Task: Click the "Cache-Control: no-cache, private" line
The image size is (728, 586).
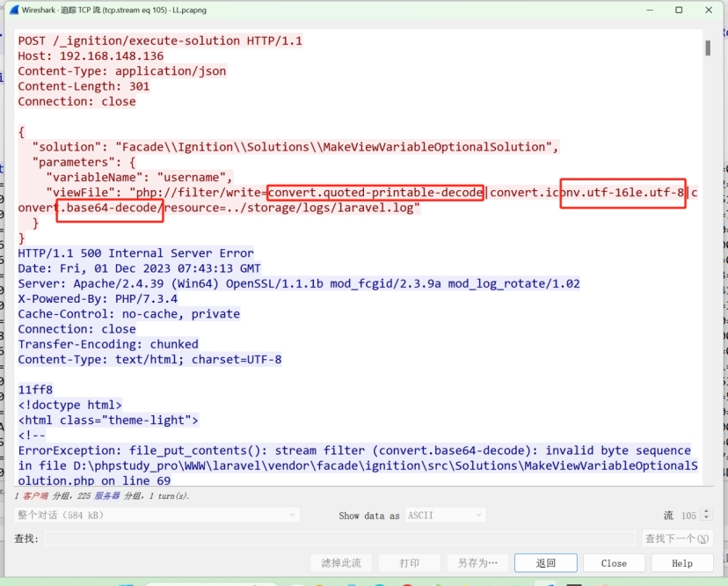Action: [x=129, y=314]
